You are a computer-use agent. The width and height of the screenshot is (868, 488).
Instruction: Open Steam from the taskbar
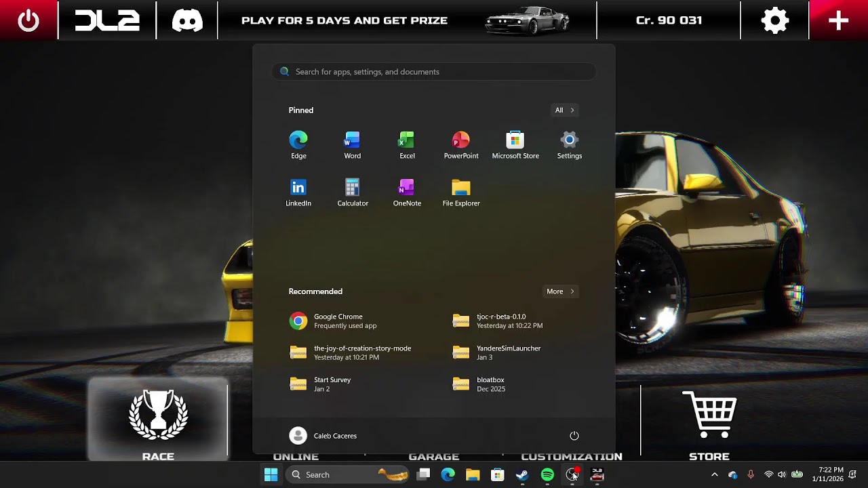[522, 474]
